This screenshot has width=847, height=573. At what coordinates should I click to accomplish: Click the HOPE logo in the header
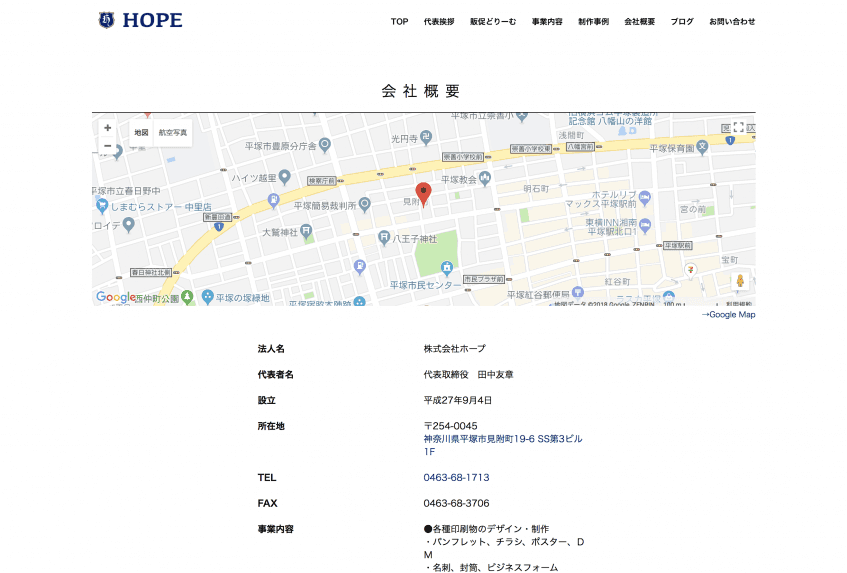click(140, 20)
